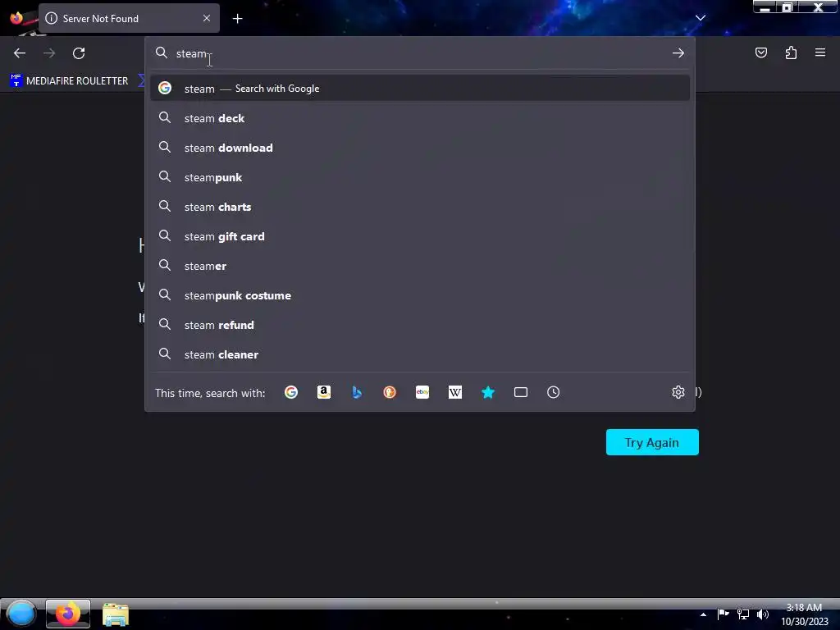Screen dimensions: 840x630
Task: Select the steamer suggestion
Action: click(x=420, y=266)
